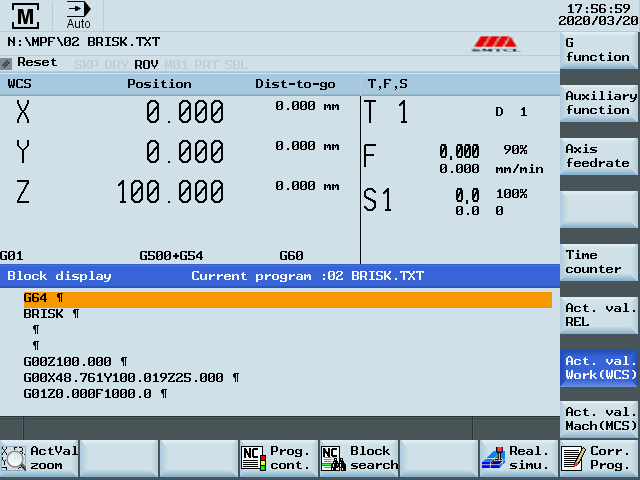Viewport: 640px width, 480px height.
Task: Toggle the DRY run indicator
Action: [x=116, y=64]
